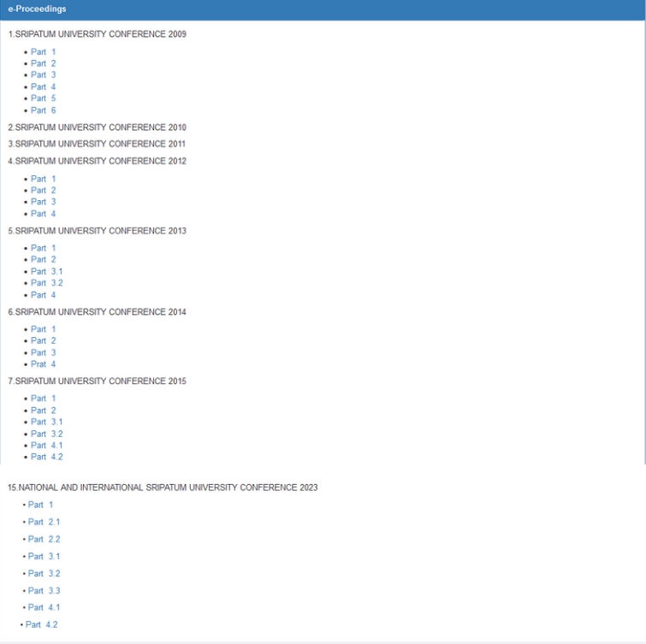
Task: Open Part 3.2 of Conference 2013
Action: pyautogui.click(x=47, y=283)
